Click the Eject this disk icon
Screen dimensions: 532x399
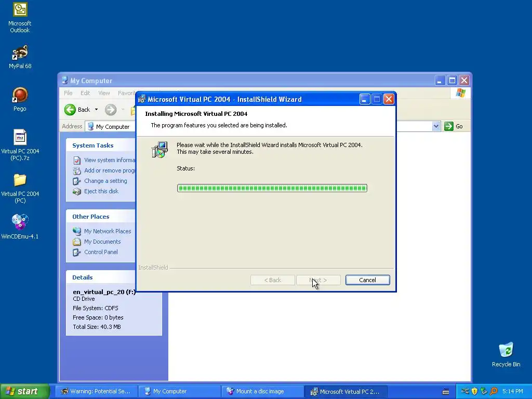click(x=77, y=191)
